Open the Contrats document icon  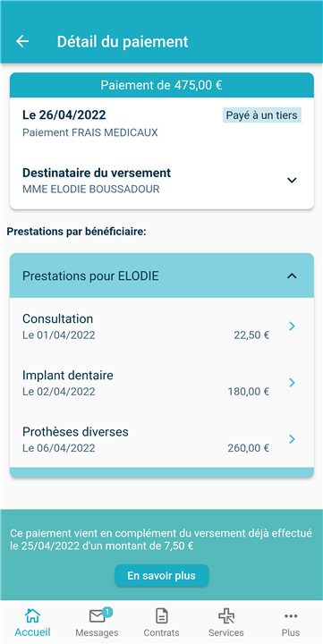point(161,616)
